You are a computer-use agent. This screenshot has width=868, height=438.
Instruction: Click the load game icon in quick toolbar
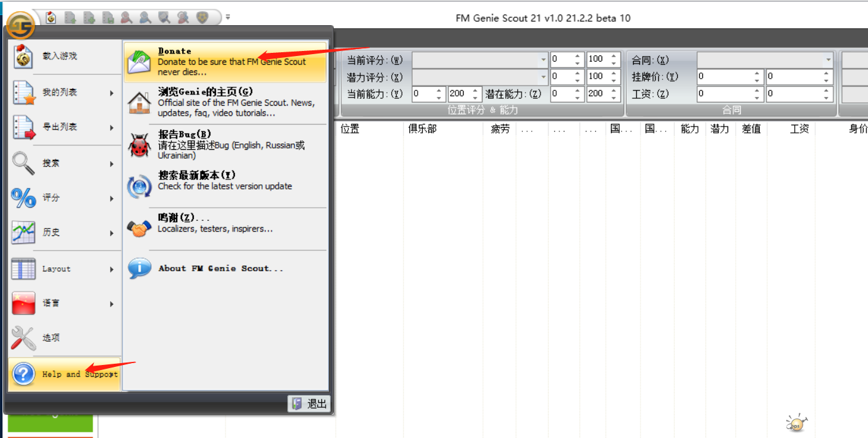(51, 18)
